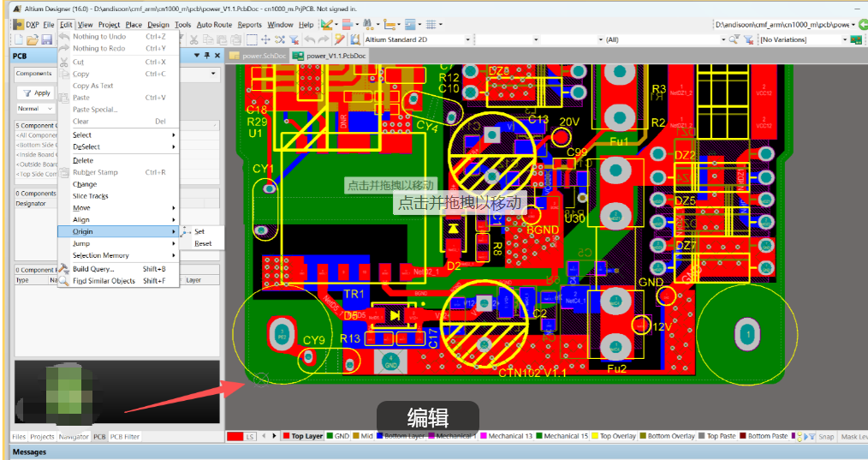Switch to the Projects panel tab

[42, 437]
